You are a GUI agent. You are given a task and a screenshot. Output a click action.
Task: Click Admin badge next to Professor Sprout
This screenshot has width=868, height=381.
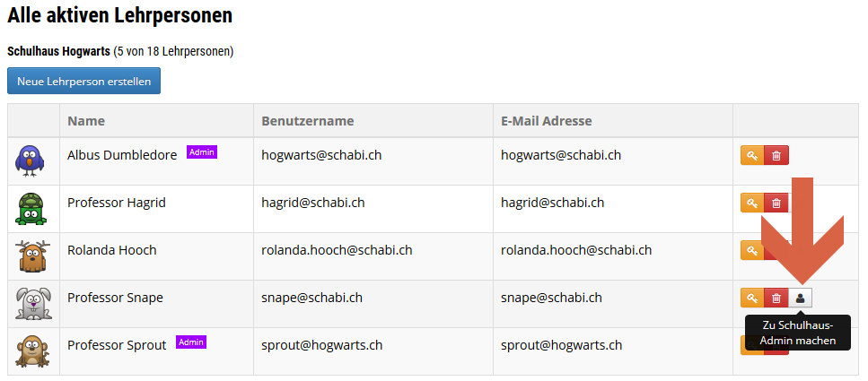[x=191, y=342]
